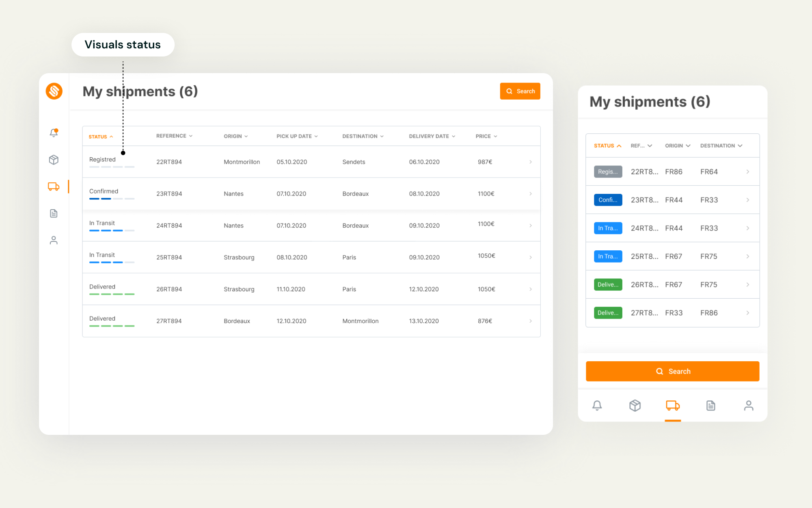Open the 27RT894 Bordeaux shipment row

311,321
